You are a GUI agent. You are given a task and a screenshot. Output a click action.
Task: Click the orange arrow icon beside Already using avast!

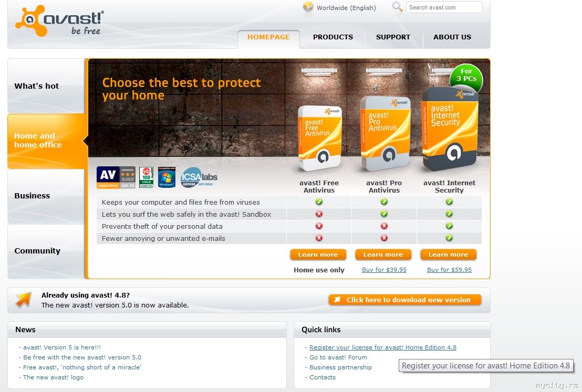point(24,300)
